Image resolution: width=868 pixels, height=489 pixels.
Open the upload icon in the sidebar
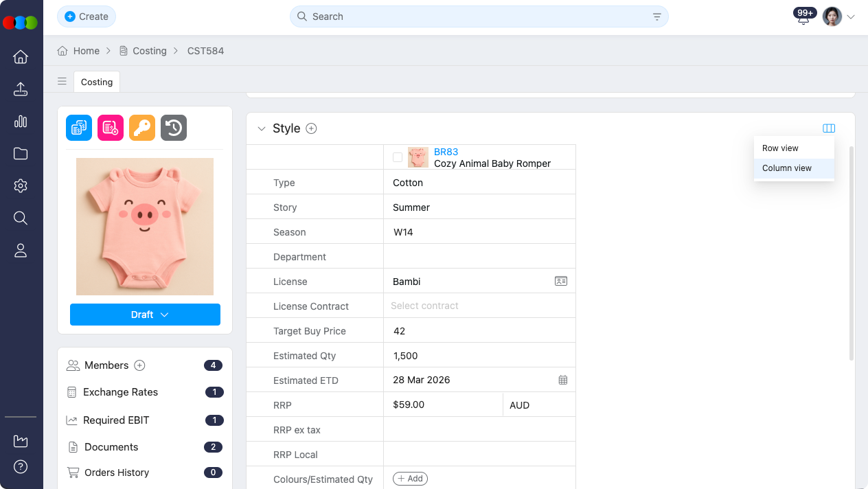tap(21, 89)
